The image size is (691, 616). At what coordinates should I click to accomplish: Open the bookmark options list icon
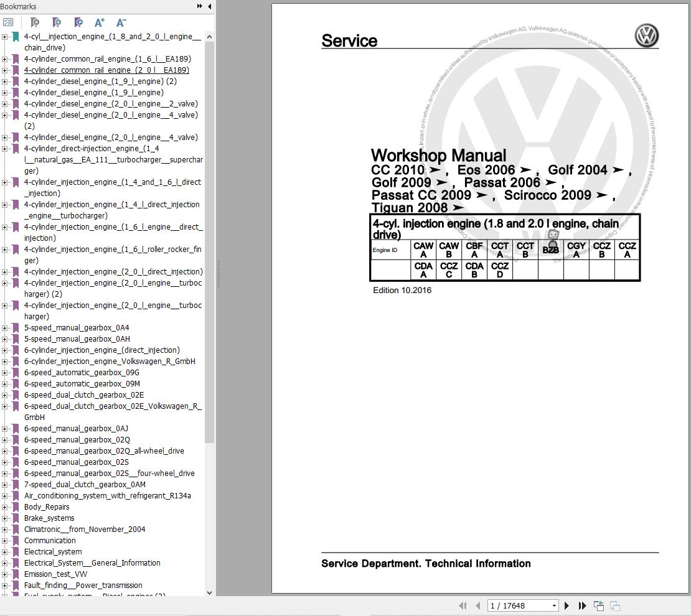pos(8,22)
